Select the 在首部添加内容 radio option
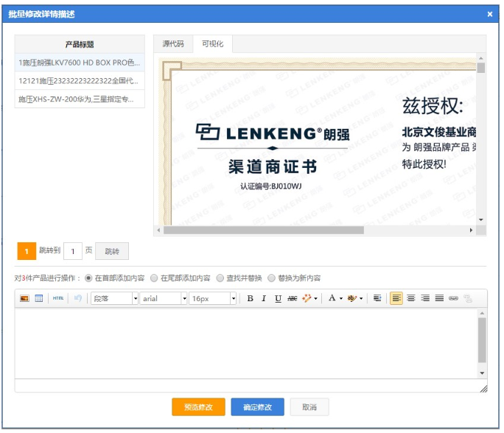Screen dimensions: 504x433 (88, 278)
